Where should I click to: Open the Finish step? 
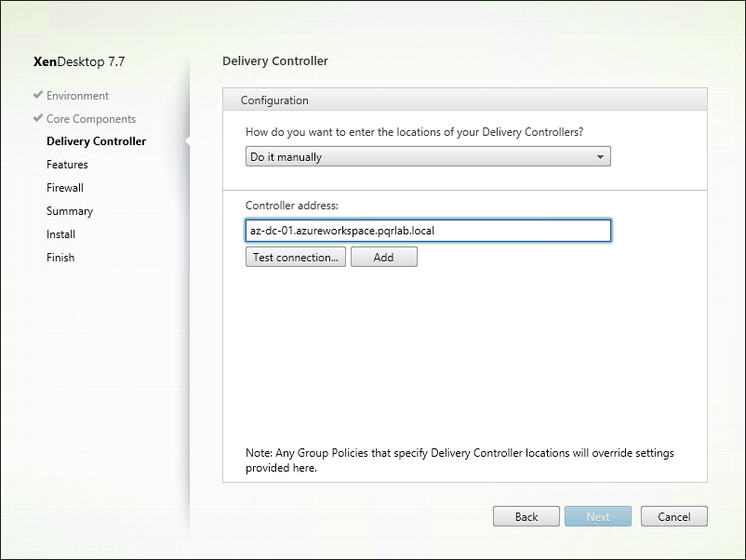coord(60,258)
